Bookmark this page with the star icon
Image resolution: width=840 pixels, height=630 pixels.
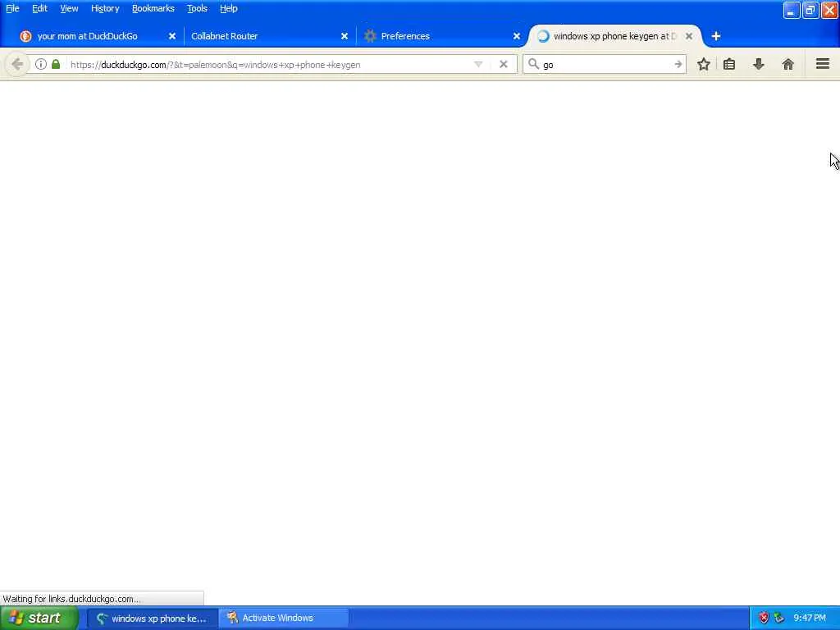click(x=703, y=64)
